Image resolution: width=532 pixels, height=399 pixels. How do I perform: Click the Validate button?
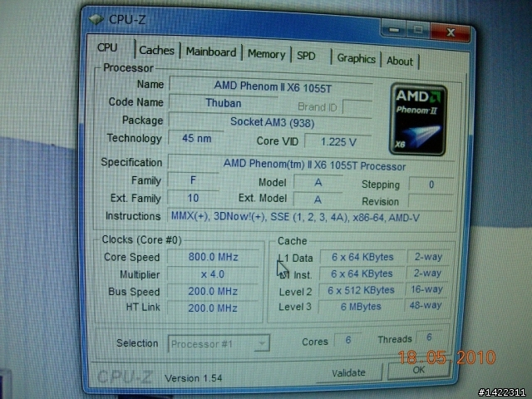[x=348, y=373]
